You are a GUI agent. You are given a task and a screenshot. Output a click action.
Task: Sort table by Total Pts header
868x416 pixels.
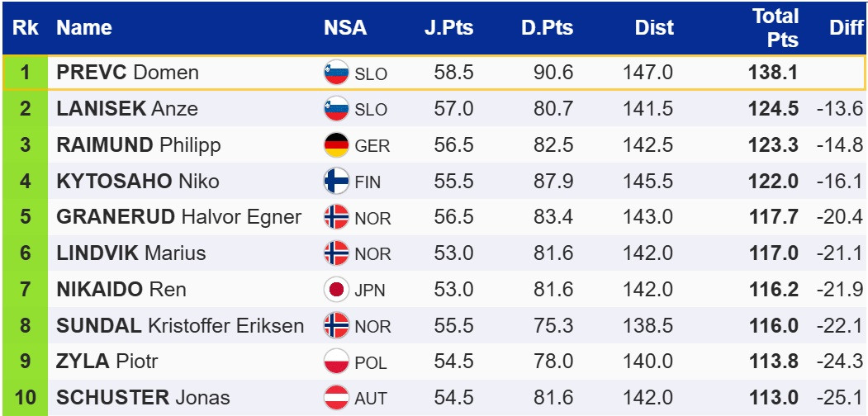pos(775,27)
